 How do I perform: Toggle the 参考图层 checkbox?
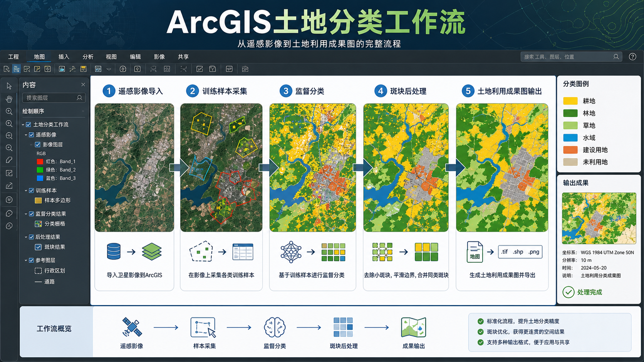pos(32,260)
